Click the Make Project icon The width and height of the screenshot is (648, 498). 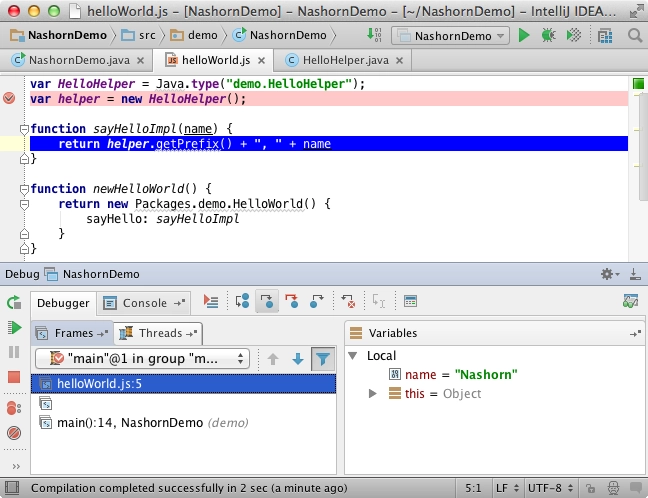374,35
